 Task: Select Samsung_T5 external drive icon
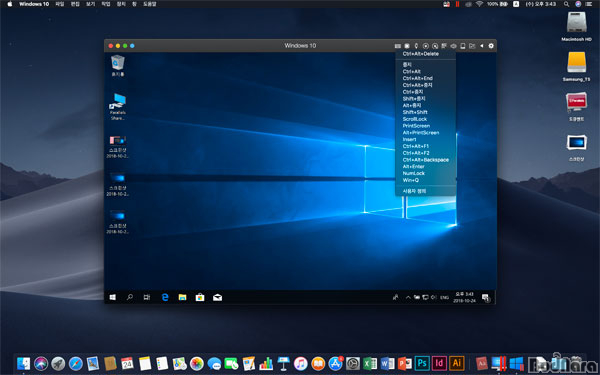577,66
